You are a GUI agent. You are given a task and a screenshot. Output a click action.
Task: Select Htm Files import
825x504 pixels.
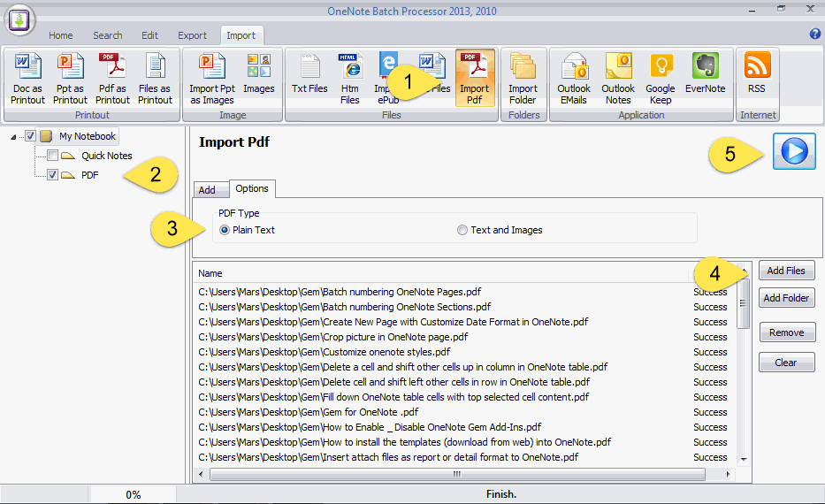coord(350,79)
